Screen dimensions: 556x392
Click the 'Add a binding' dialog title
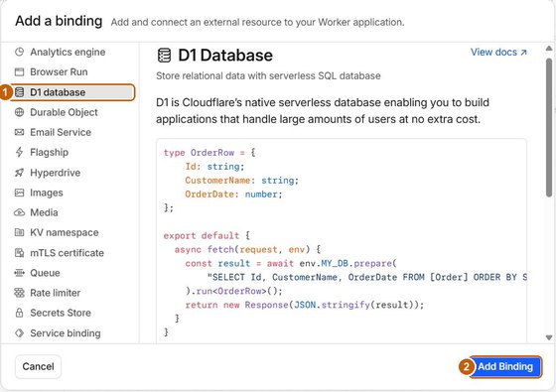coord(59,21)
